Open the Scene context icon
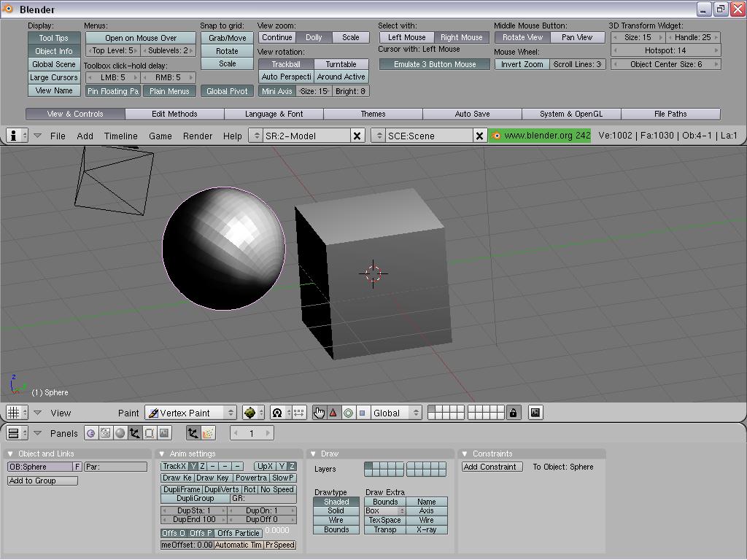The width and height of the screenshot is (747, 560). tap(164, 433)
